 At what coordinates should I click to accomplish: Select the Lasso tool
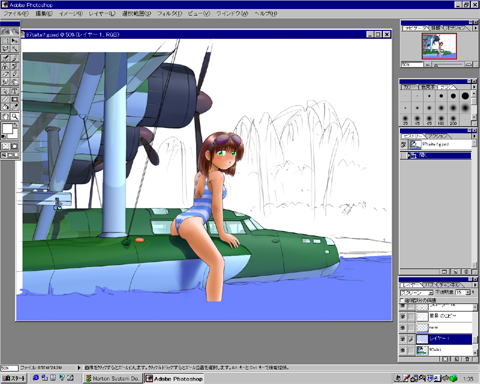[6, 49]
